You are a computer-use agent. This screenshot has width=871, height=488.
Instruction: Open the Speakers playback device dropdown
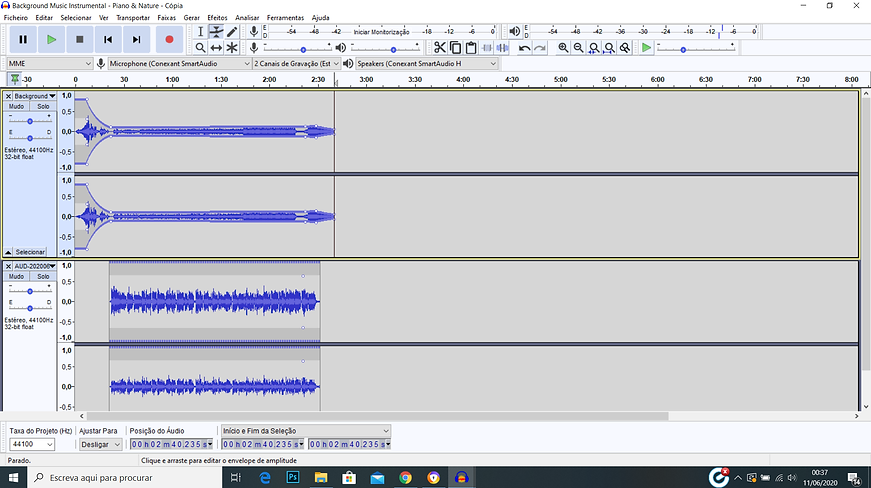[426, 63]
